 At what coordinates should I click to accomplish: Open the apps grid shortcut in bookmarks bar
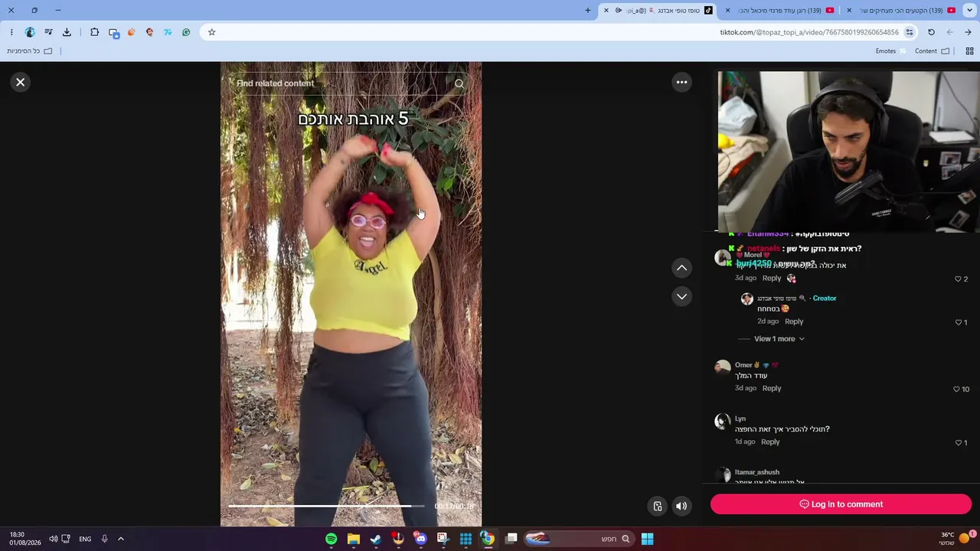point(969,51)
